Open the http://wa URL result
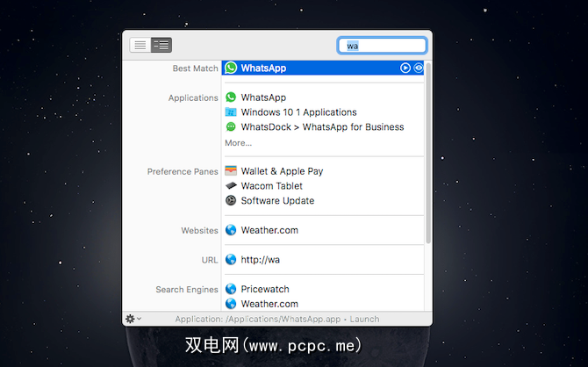The height and width of the screenshot is (367, 588). [260, 260]
